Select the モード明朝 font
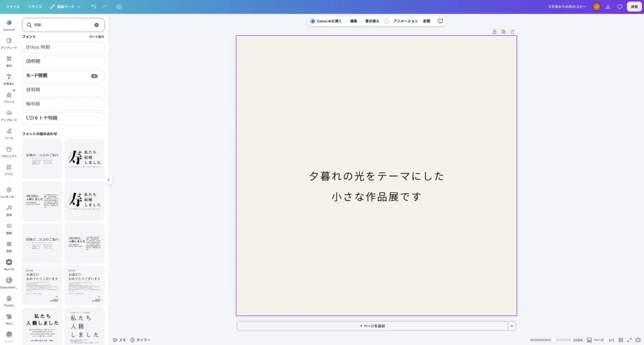Viewport: 644px width, 345px height. click(64, 75)
